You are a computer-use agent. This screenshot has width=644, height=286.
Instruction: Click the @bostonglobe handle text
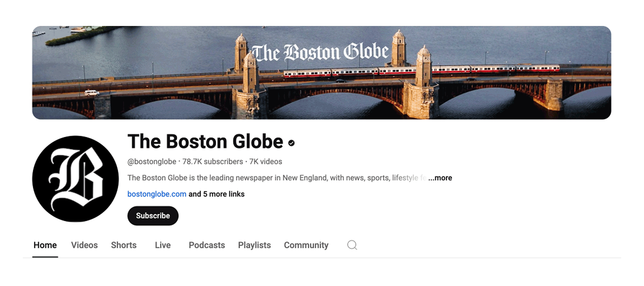[x=152, y=161]
